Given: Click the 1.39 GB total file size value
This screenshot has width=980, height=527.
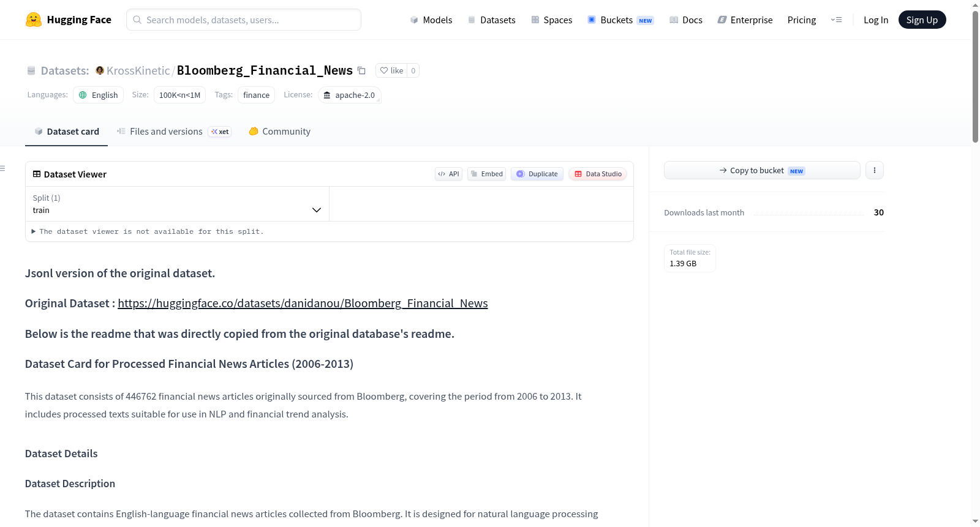Looking at the screenshot, I should point(683,264).
